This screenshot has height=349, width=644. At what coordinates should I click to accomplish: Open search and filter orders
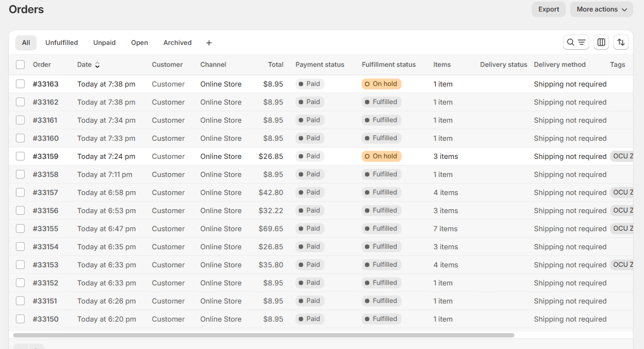tap(576, 42)
